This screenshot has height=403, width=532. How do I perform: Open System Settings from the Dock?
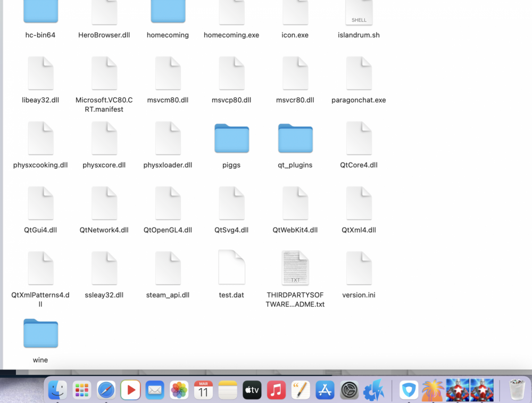tap(349, 390)
